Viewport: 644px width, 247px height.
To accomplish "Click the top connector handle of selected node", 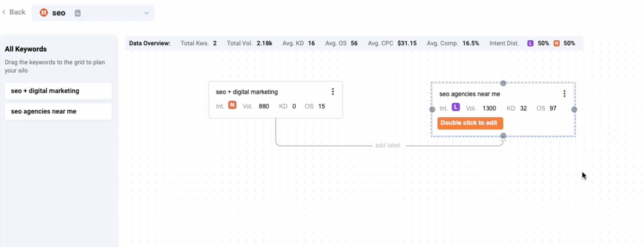I will (503, 83).
